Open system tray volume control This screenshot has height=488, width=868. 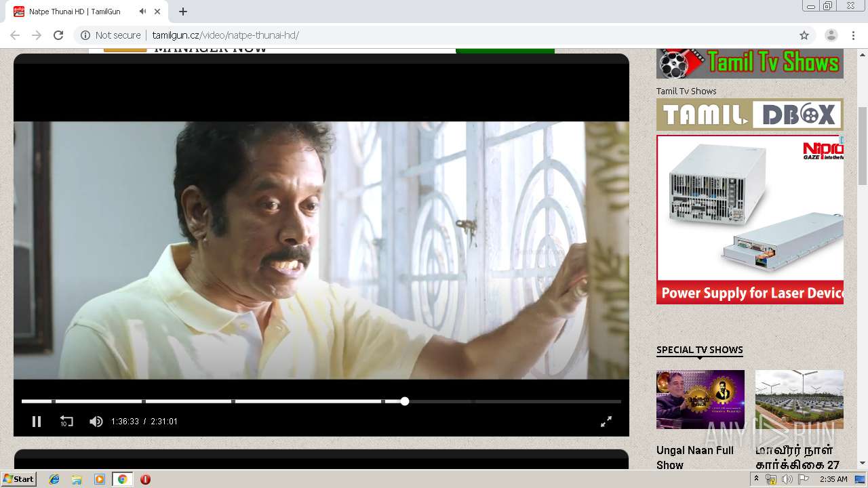[x=787, y=479]
